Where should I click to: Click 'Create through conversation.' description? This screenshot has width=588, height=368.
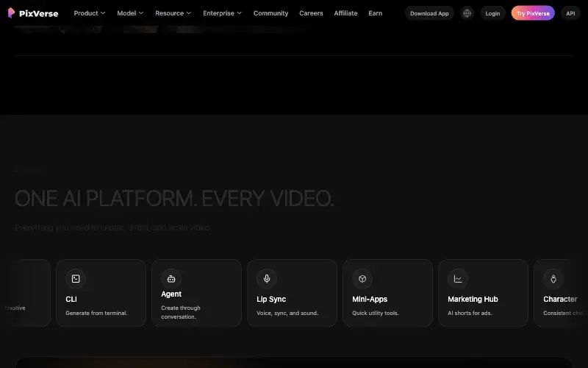[x=181, y=312]
